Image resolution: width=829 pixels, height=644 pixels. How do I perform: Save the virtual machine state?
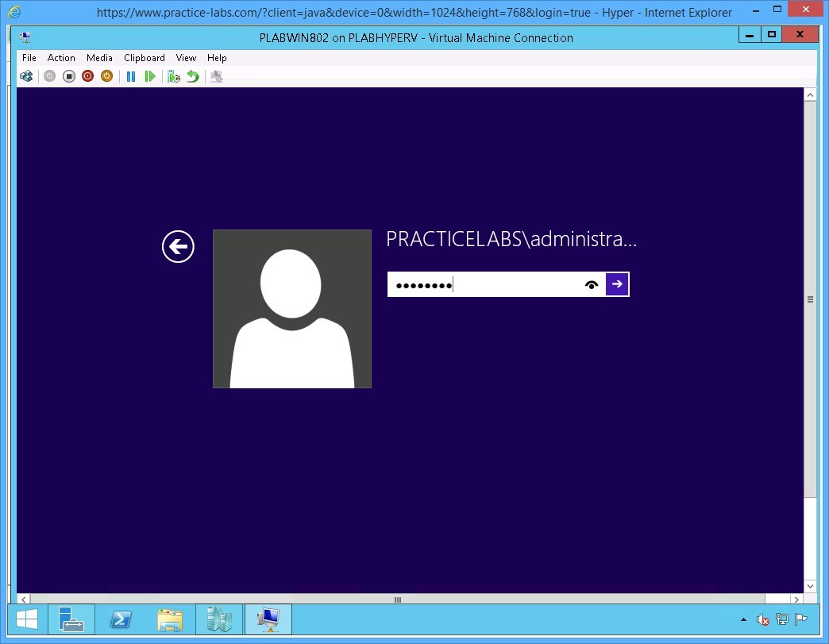(x=106, y=75)
